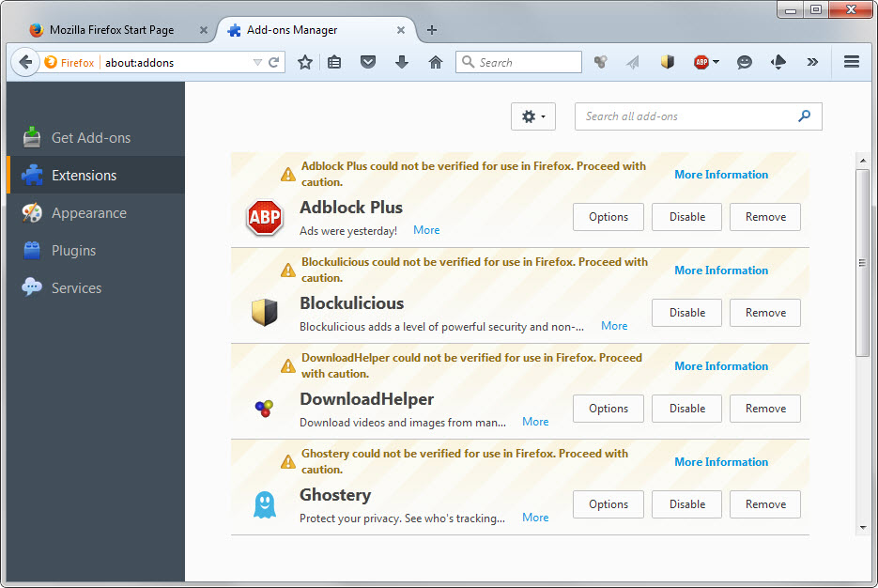Image resolution: width=878 pixels, height=588 pixels.
Task: Open Appearance section
Action: pyautogui.click(x=96, y=213)
